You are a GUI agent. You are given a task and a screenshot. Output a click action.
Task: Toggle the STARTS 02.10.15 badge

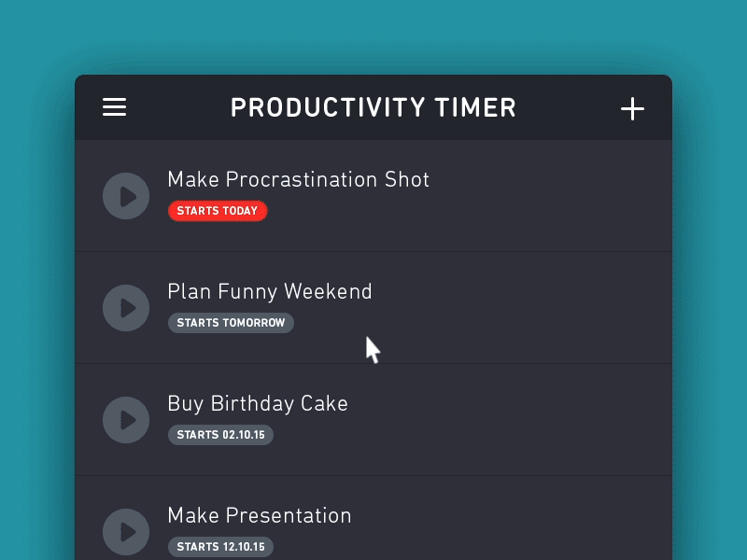[x=220, y=434]
